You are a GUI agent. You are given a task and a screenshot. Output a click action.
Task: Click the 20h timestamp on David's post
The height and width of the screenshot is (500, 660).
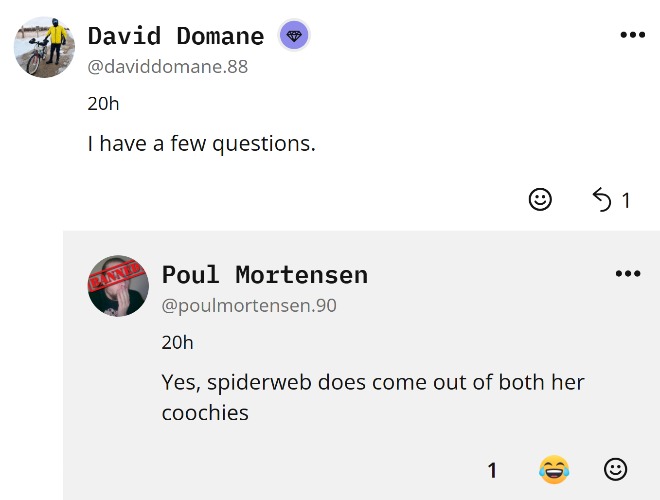103,104
